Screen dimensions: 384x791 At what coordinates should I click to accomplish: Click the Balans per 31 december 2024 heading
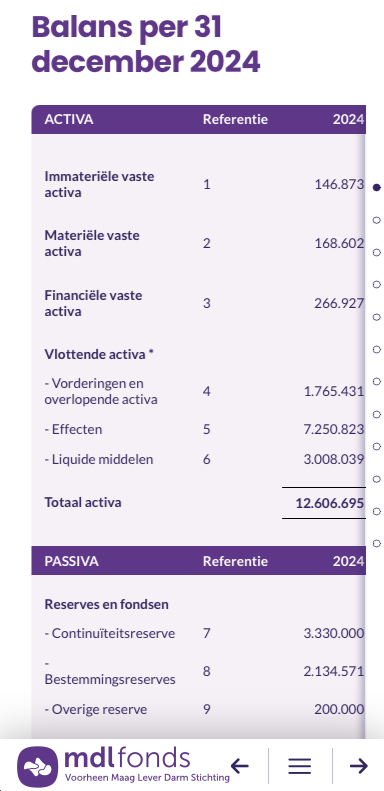(x=146, y=45)
